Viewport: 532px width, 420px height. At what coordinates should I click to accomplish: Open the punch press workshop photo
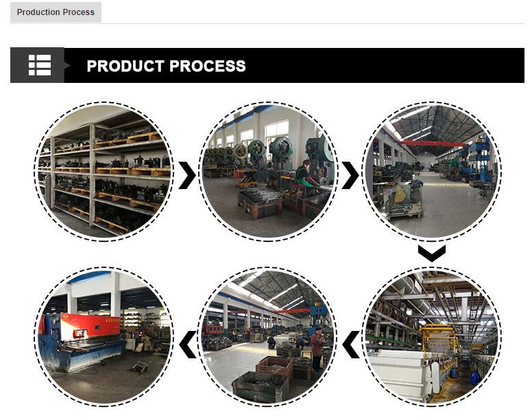coord(268,171)
